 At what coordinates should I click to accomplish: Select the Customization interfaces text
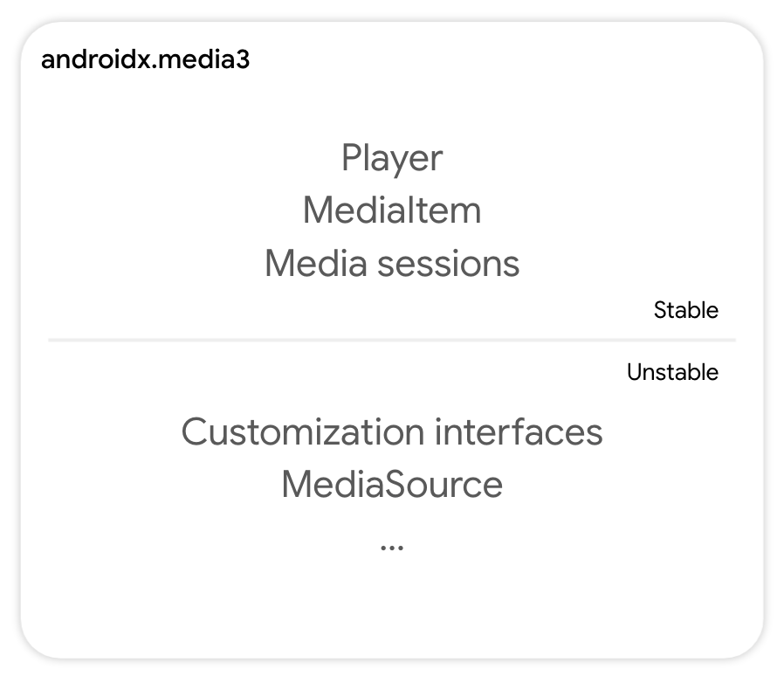[392, 431]
